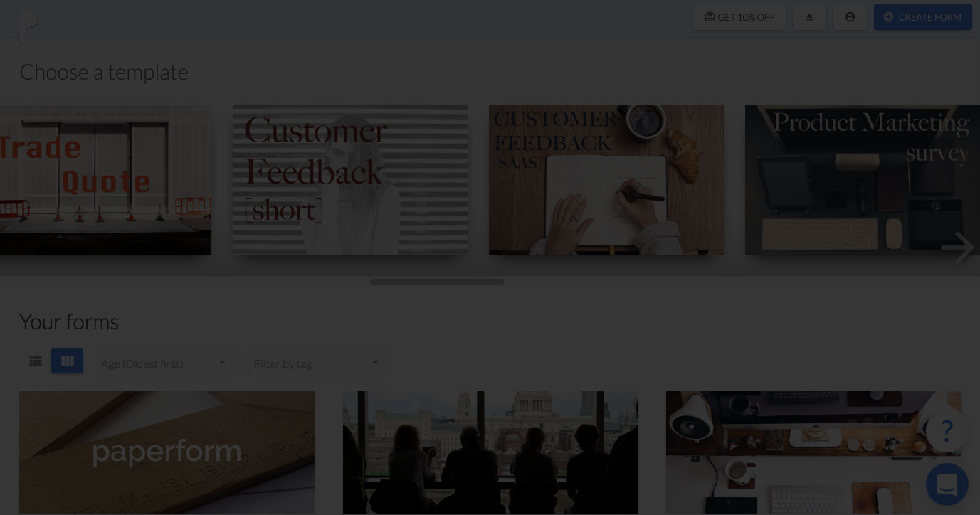Switch to grid view of forms

(68, 361)
